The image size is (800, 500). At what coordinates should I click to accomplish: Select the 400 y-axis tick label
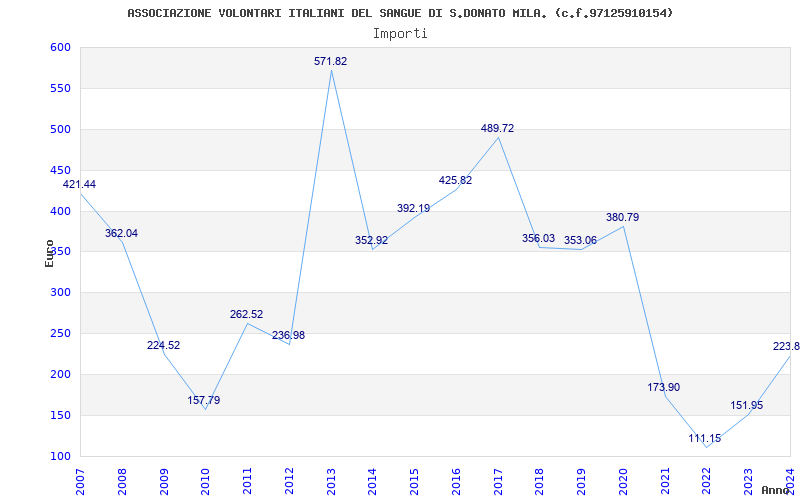point(60,211)
